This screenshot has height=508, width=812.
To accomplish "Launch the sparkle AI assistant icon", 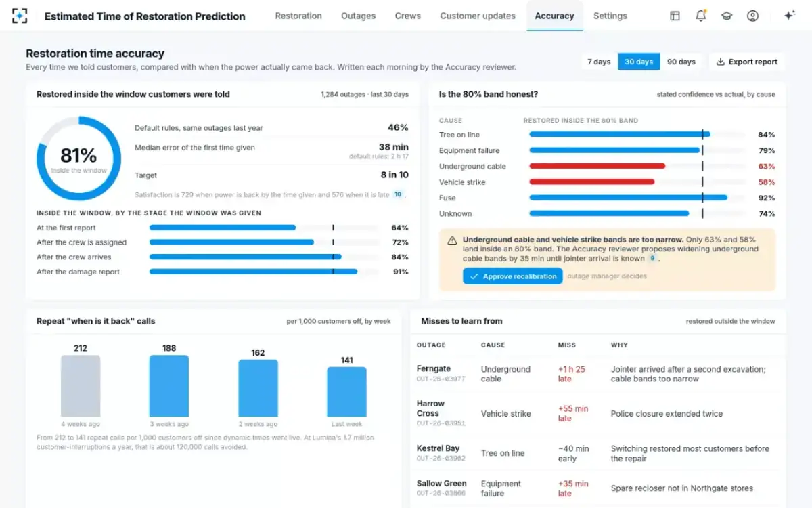I will 789,16.
